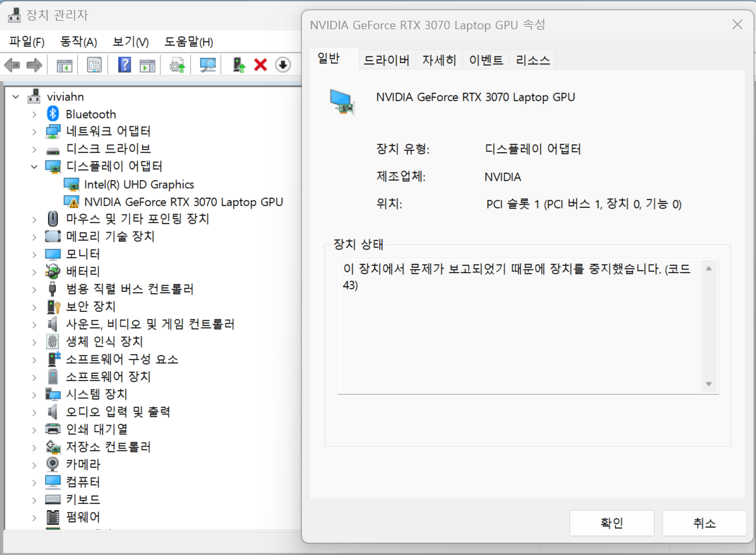Click the red X uninstall device icon
This screenshot has width=756, height=555.
point(260,65)
